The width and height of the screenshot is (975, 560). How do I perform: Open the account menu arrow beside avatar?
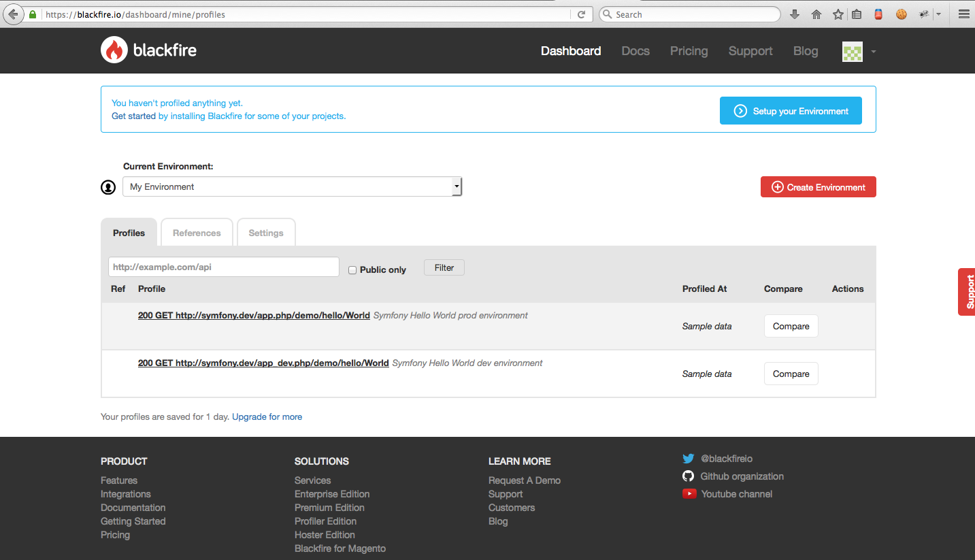(873, 52)
